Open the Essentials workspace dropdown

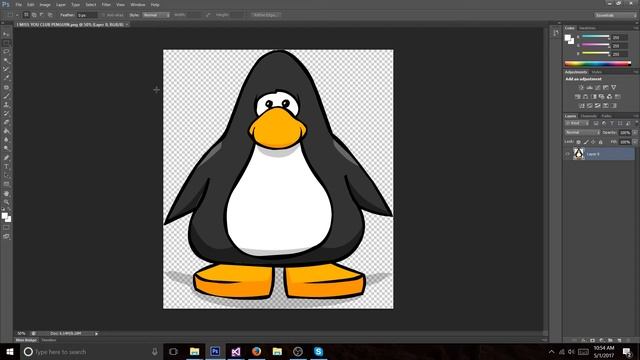pos(615,15)
